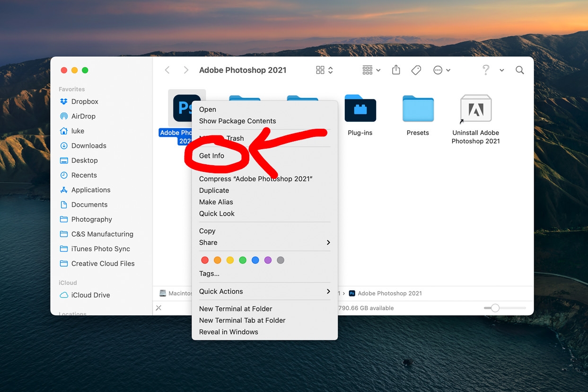Switch Finder to icon view
This screenshot has width=588, height=392.
[320, 70]
